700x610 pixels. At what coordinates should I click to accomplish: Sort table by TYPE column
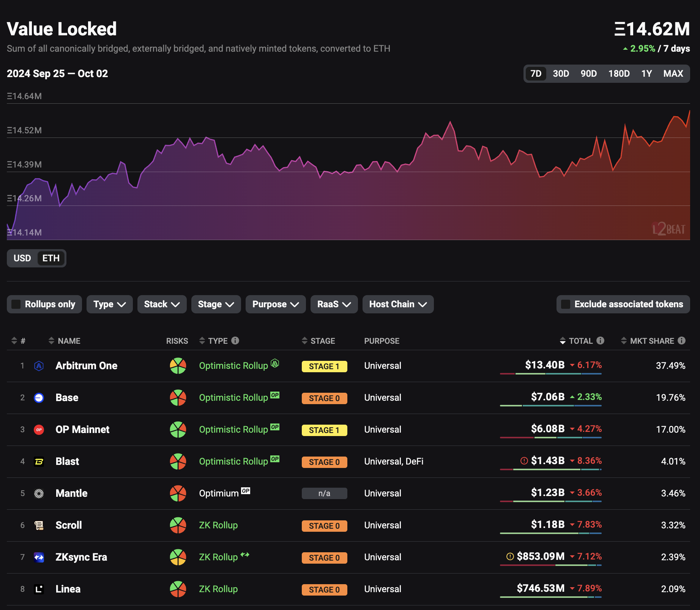(x=213, y=341)
